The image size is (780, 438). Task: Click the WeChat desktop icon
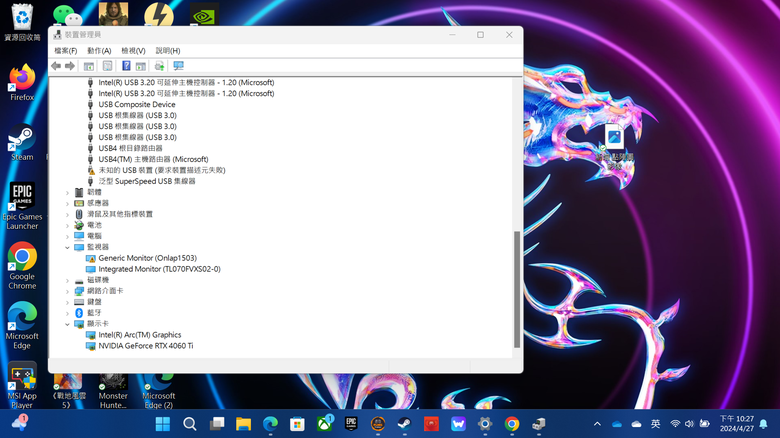(68, 15)
